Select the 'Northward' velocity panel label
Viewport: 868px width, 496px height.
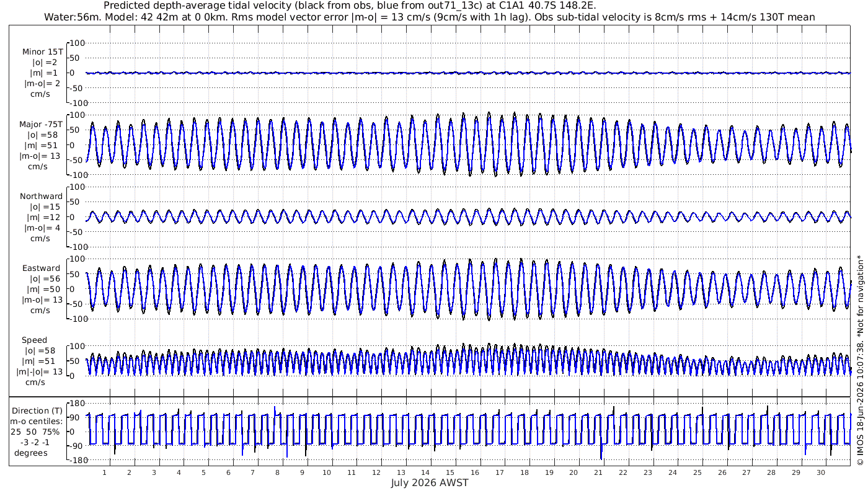pyautogui.click(x=41, y=196)
